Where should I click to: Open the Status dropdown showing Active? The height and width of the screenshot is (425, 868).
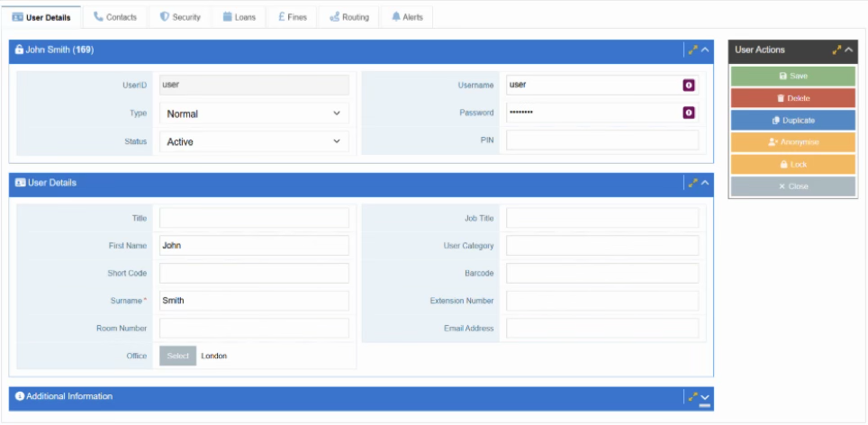click(x=254, y=141)
